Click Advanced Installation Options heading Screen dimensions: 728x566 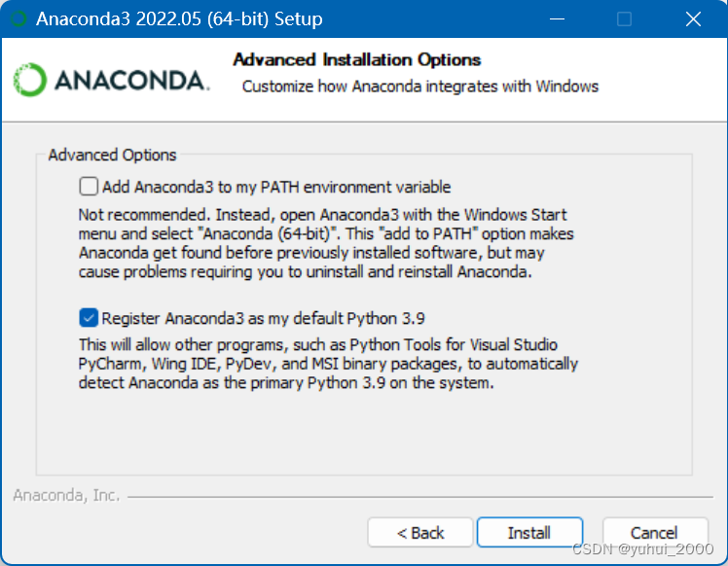pyautogui.click(x=356, y=60)
